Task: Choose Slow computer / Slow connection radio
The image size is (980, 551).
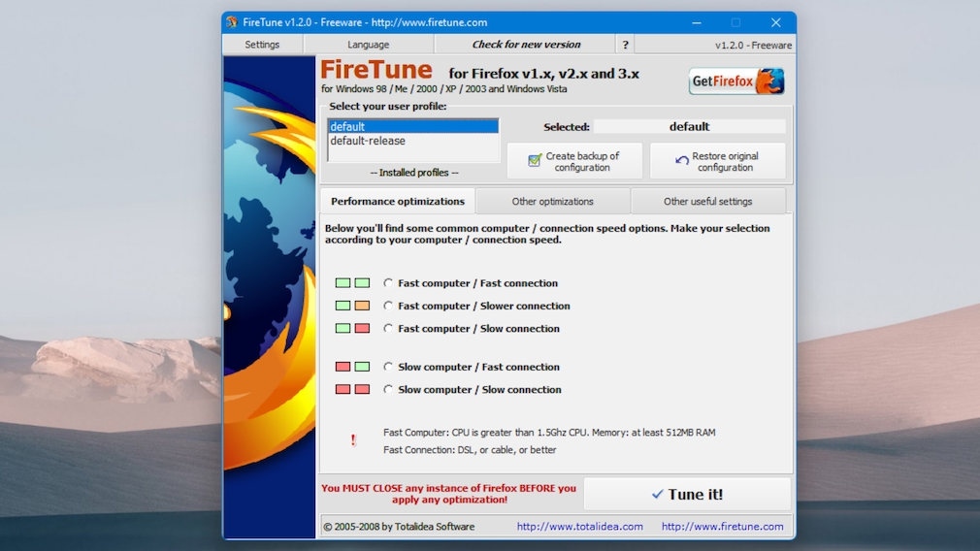Action: tap(389, 390)
